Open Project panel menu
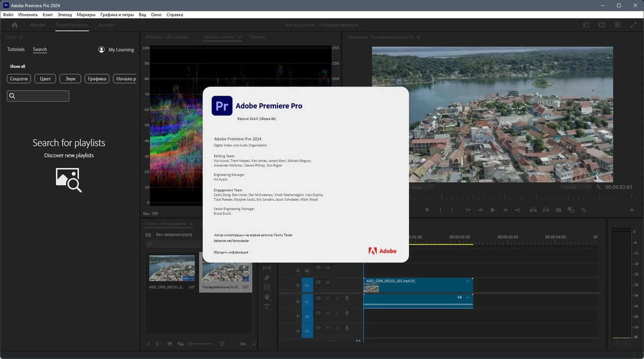The width and height of the screenshot is (644, 359). tap(191, 223)
